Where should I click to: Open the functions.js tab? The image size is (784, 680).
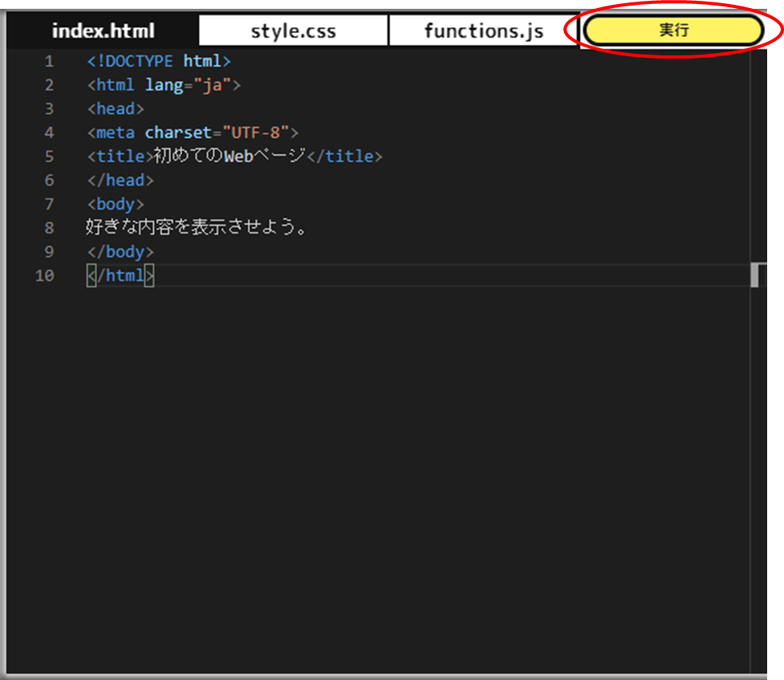[484, 31]
